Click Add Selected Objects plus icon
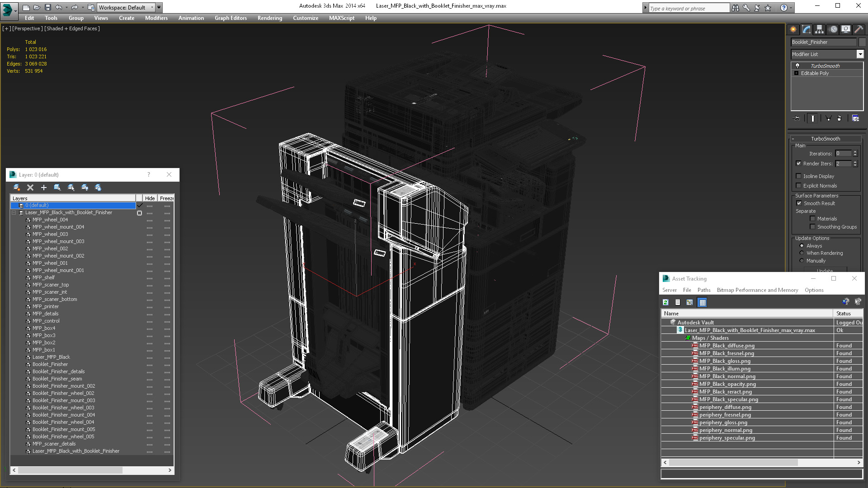This screenshot has height=488, width=868. (44, 188)
